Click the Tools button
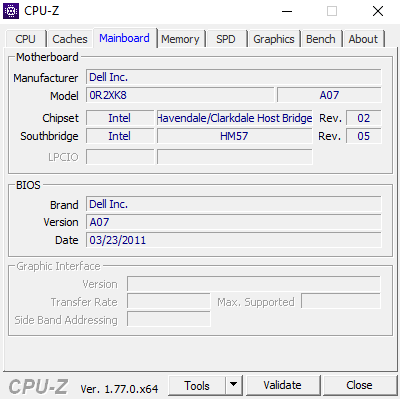Screen dimensions: 400x399 [x=197, y=385]
